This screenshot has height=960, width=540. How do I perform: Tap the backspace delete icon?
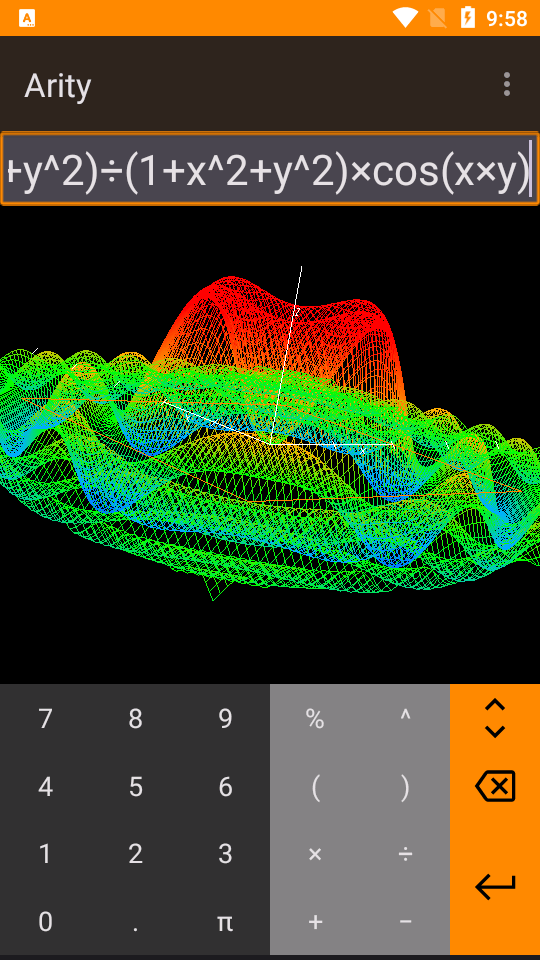coord(495,786)
